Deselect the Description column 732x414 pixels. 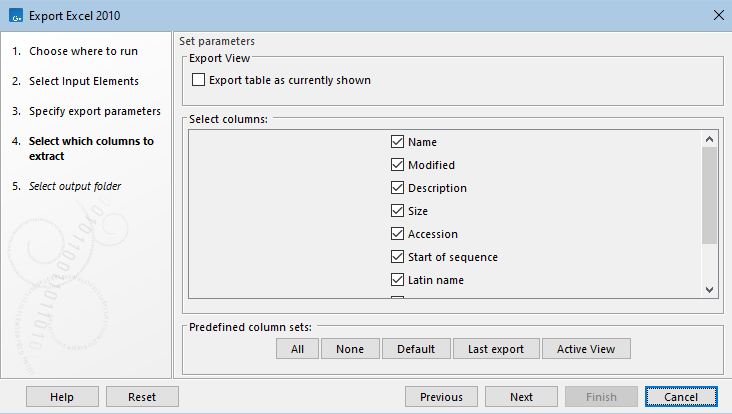coord(397,188)
